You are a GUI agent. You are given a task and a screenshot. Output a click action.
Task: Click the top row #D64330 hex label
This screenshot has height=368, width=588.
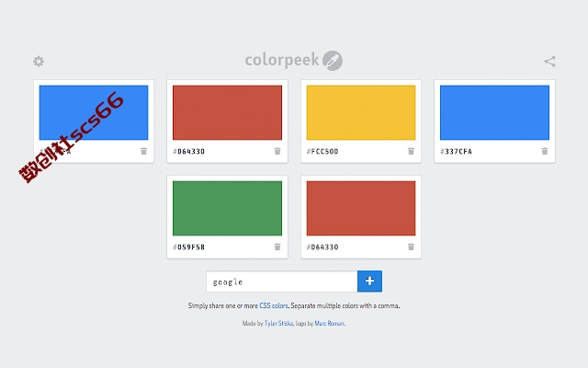(188, 151)
